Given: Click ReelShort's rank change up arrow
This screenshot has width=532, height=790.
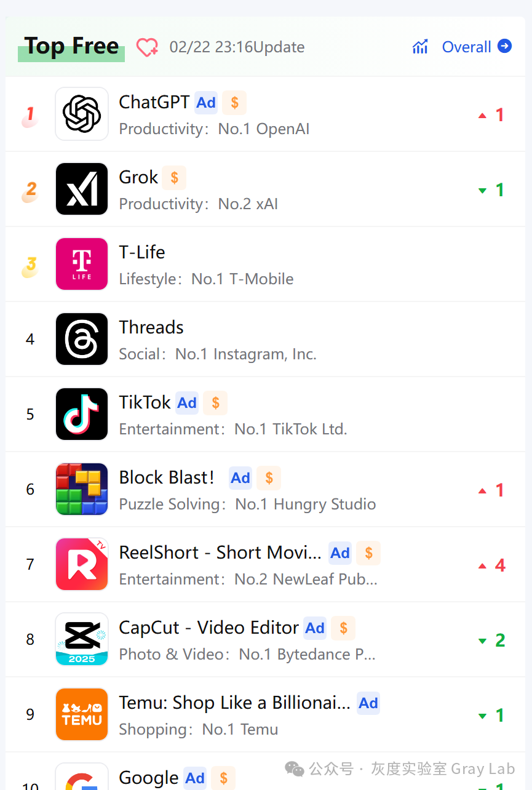Looking at the screenshot, I should point(483,566).
